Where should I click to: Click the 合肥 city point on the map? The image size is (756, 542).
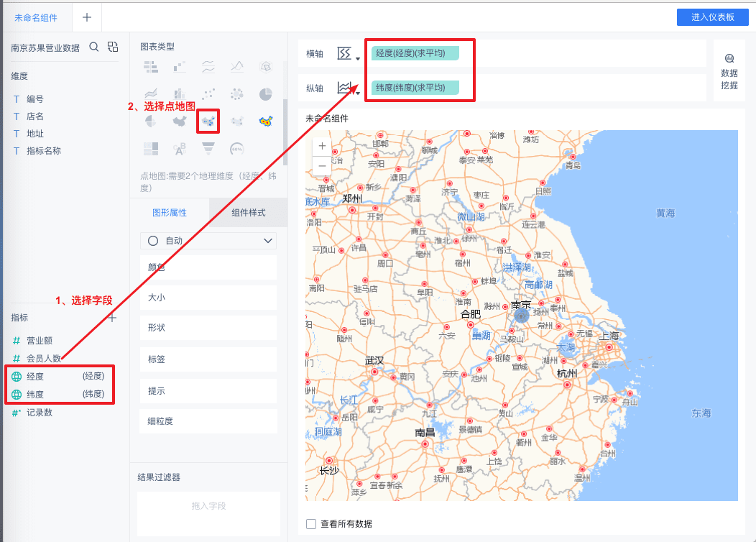(x=471, y=325)
